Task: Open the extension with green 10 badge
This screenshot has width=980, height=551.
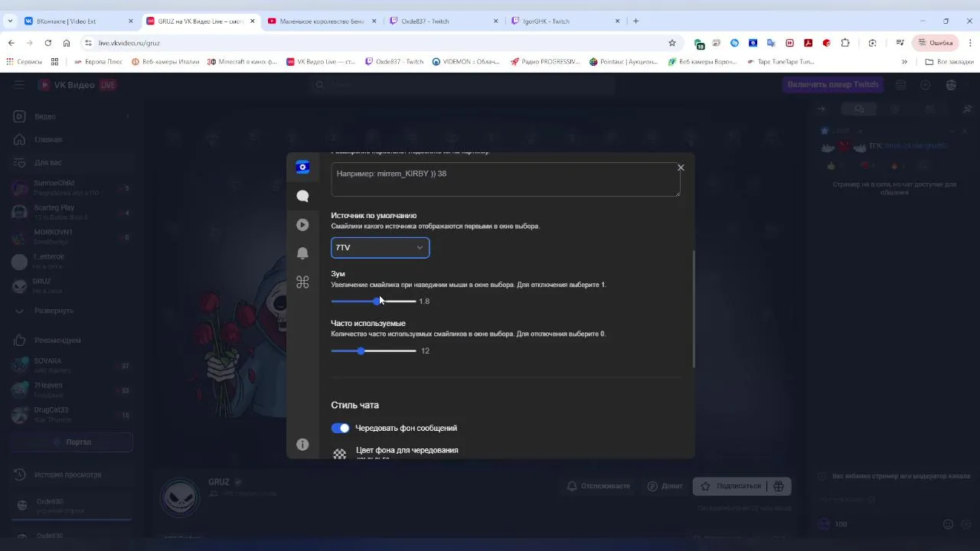Action: (699, 44)
